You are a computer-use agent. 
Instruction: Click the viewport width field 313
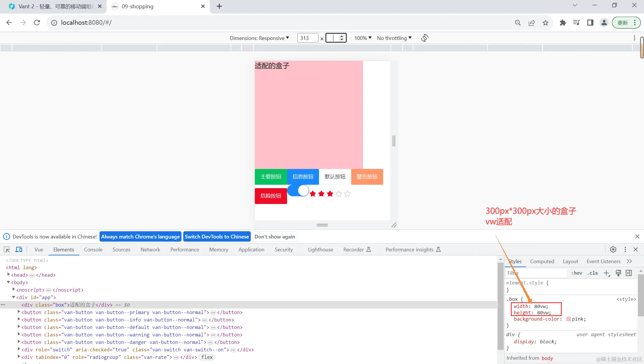click(x=307, y=38)
